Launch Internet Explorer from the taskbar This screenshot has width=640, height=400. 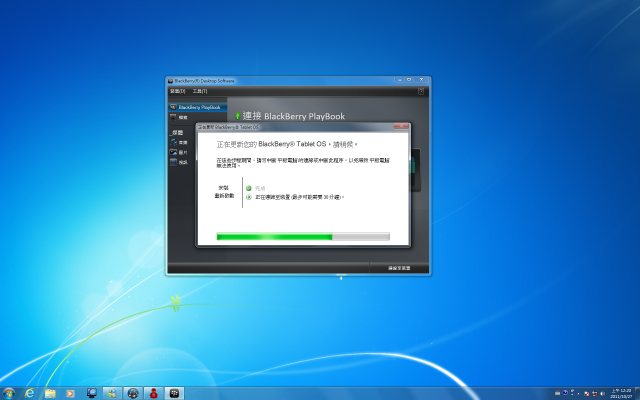click(29, 393)
